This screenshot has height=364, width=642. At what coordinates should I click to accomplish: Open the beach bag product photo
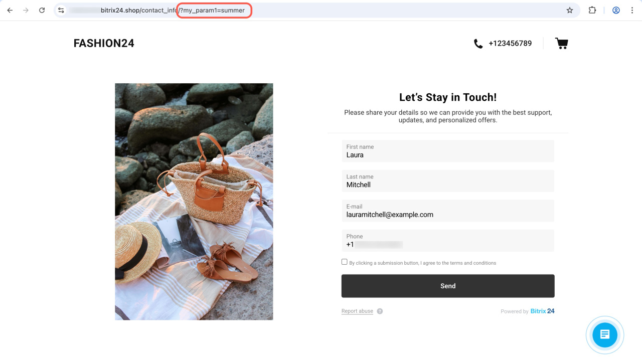(194, 202)
